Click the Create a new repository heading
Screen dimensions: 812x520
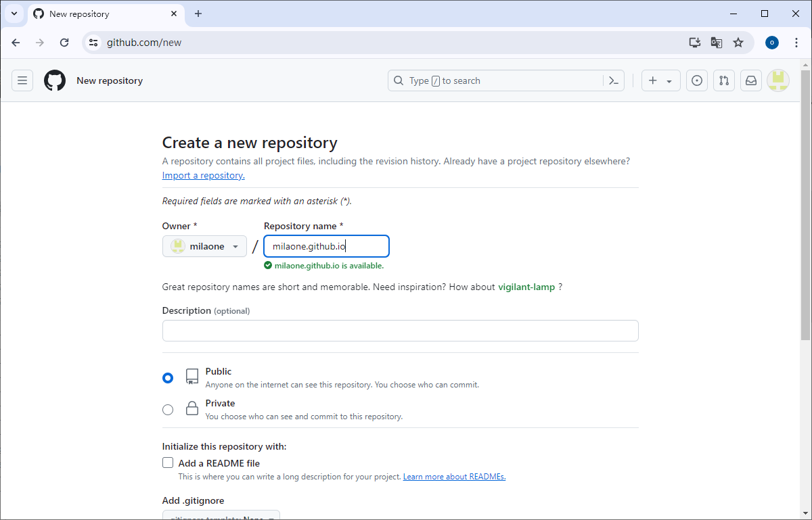tap(250, 143)
